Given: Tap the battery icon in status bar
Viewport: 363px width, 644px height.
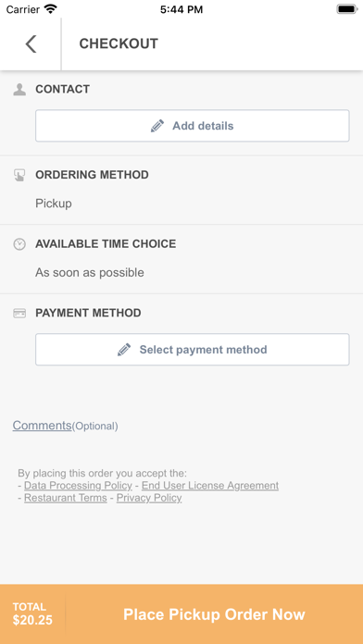Looking at the screenshot, I should (347, 9).
